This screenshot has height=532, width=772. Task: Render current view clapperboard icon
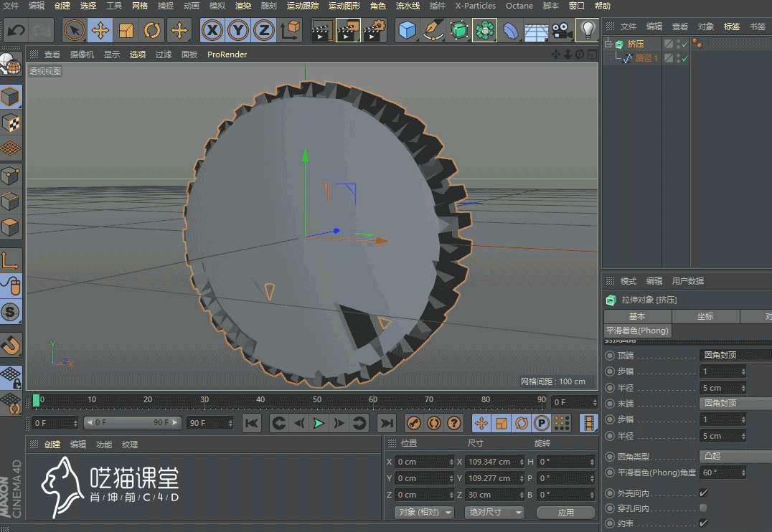pyautogui.click(x=322, y=31)
